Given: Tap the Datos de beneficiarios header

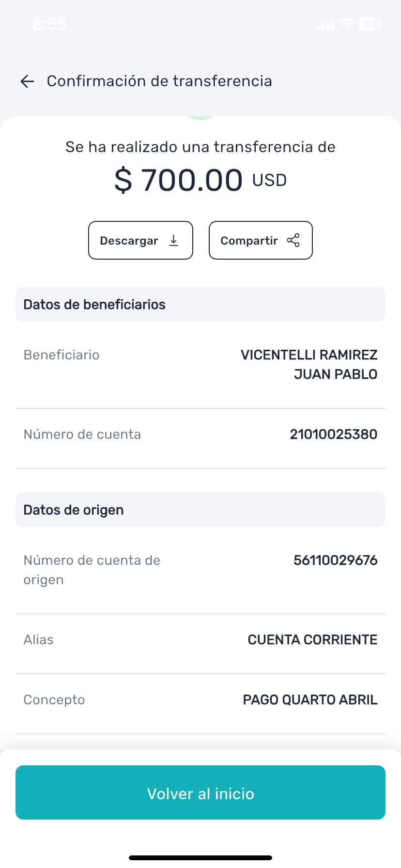Looking at the screenshot, I should 94,305.
